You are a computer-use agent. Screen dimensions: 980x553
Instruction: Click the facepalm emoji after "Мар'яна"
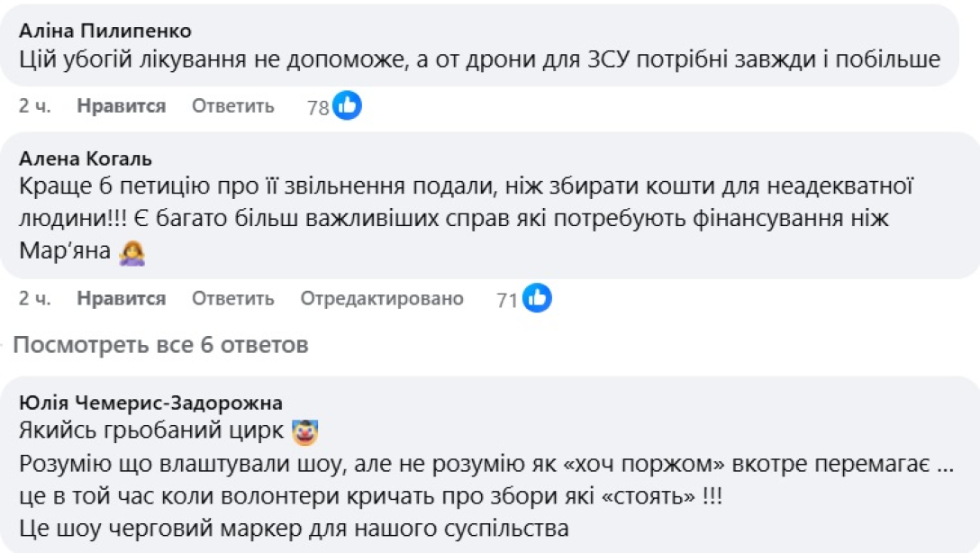coord(132,254)
